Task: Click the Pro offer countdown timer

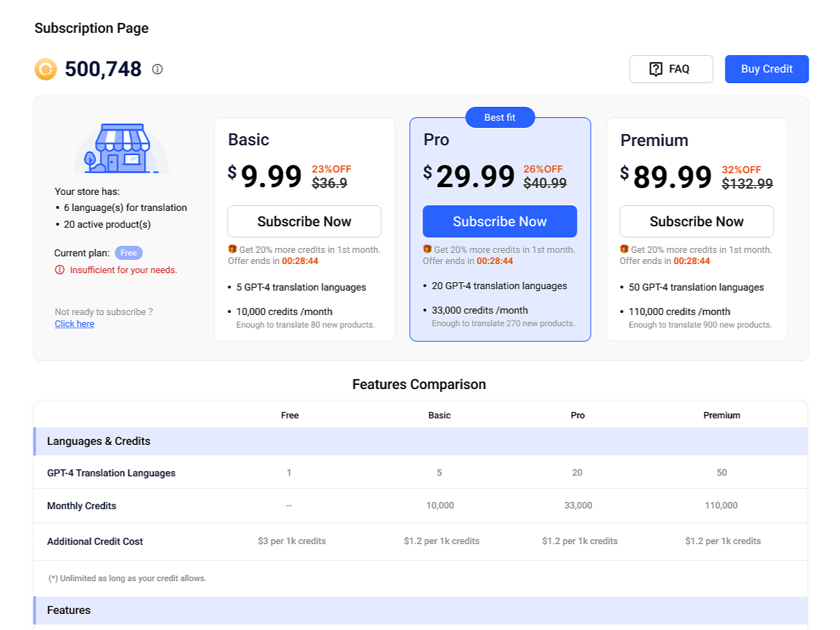Action: tap(495, 261)
